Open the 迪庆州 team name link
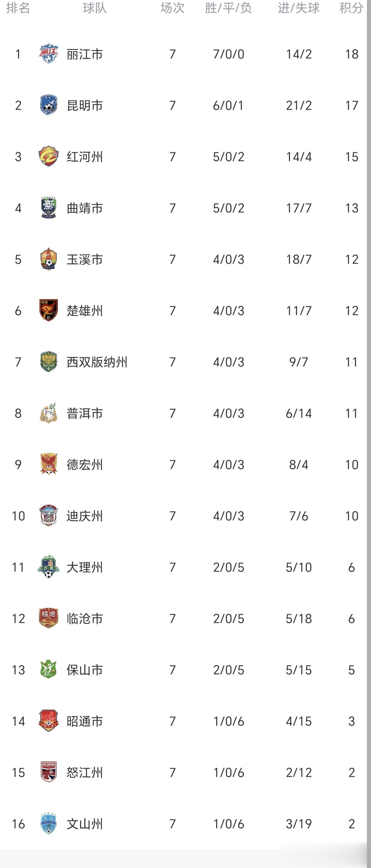371x868 pixels. [x=84, y=516]
